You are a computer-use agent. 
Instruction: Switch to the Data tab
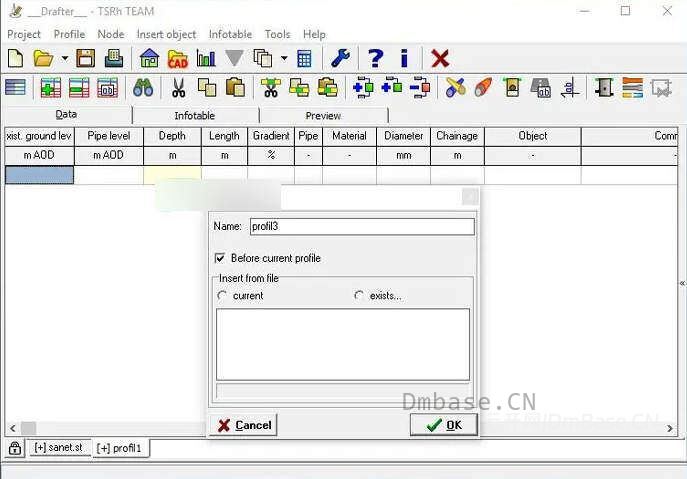[x=67, y=115]
